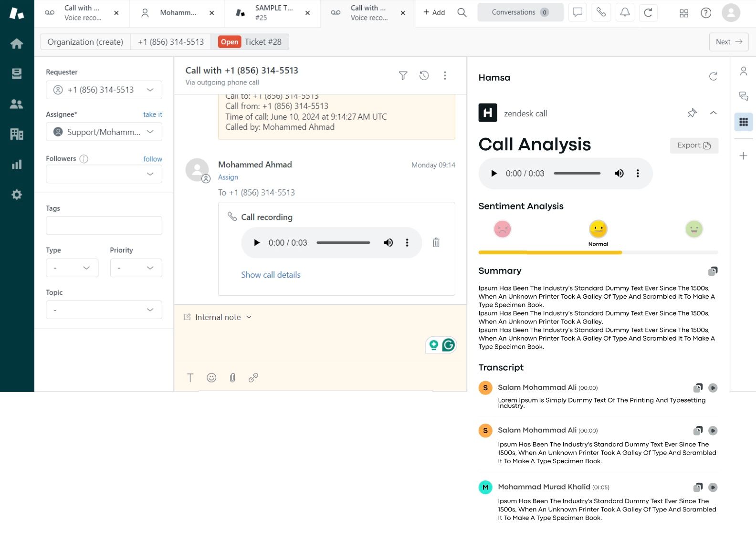Attach a file with paperclip icon
Viewport: 756px width, 540px height.
click(x=232, y=378)
